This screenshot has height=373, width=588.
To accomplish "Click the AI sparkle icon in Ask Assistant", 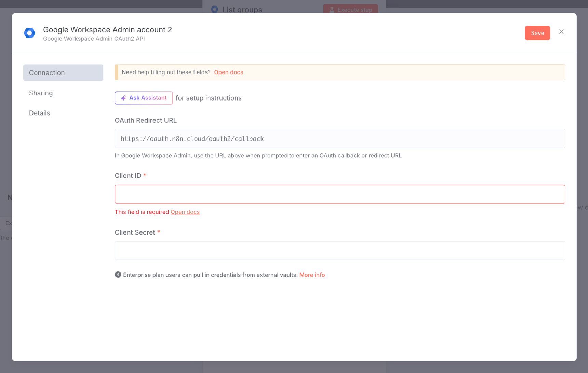I will click(123, 98).
